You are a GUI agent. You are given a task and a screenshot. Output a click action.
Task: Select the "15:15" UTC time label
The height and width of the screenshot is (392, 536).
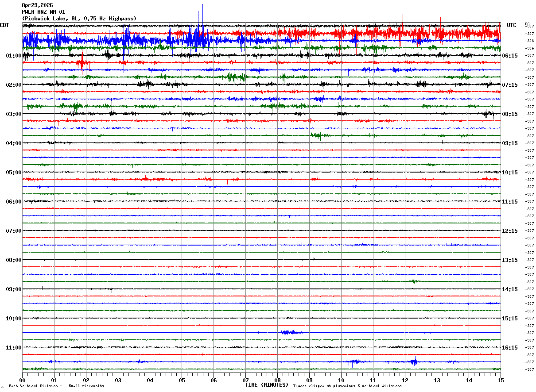(x=510, y=319)
